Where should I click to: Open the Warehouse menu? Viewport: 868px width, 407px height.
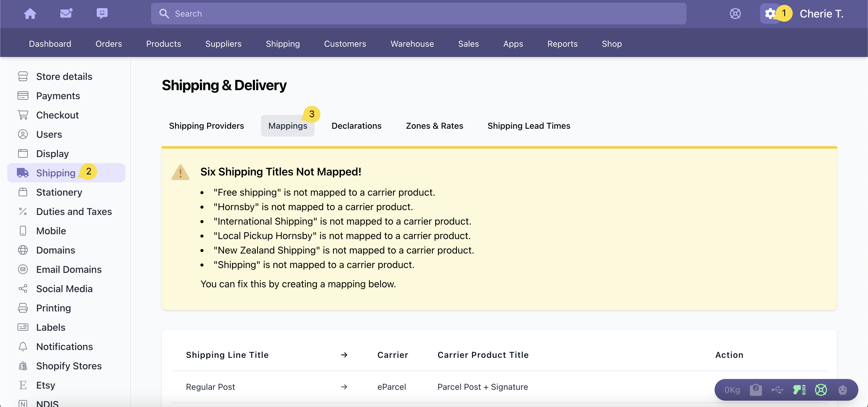tap(412, 44)
